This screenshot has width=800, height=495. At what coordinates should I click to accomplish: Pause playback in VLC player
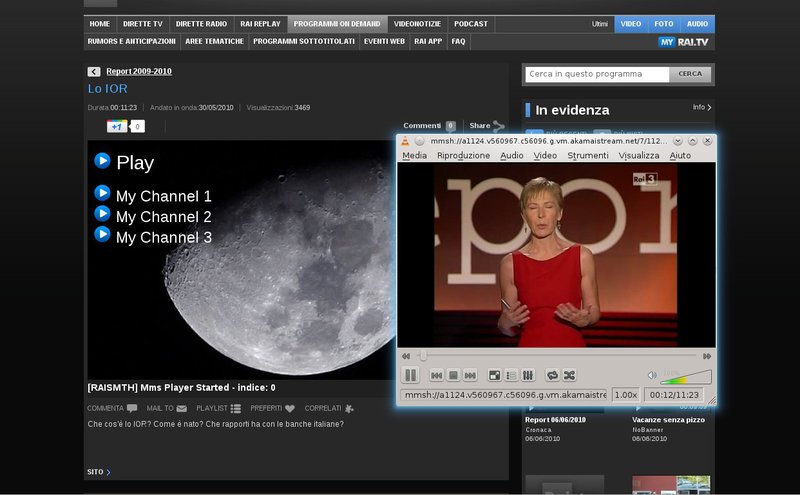(410, 375)
